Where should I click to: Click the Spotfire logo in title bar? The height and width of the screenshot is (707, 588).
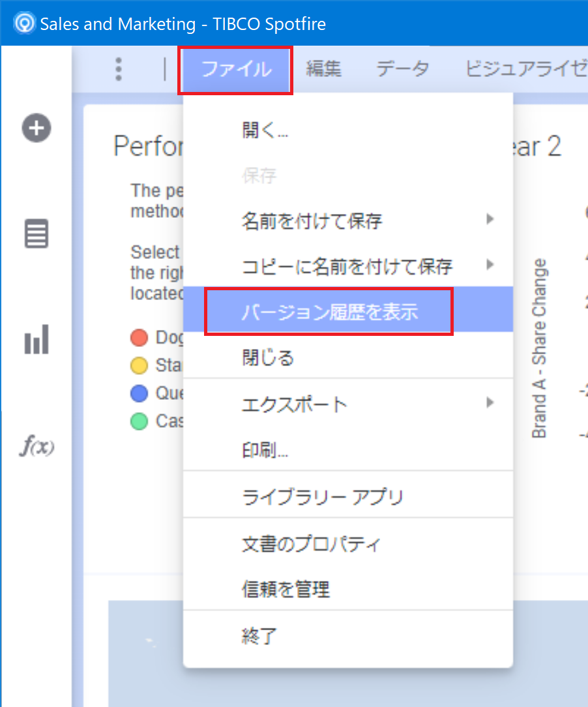point(24,23)
